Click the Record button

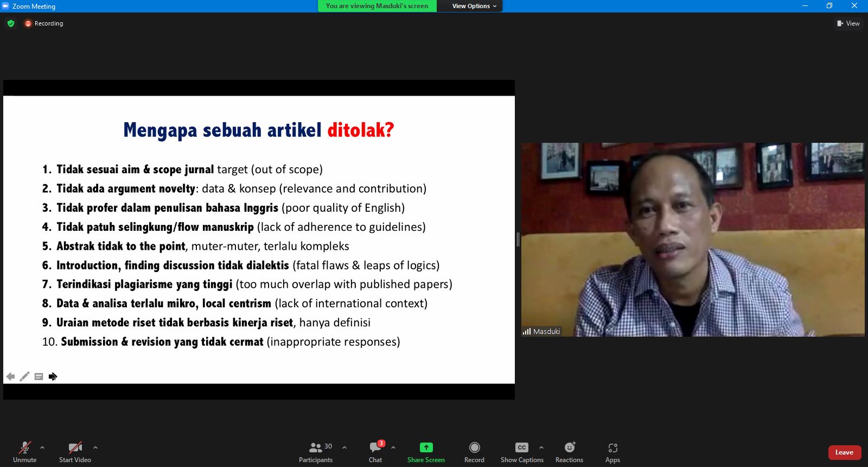pos(474,452)
